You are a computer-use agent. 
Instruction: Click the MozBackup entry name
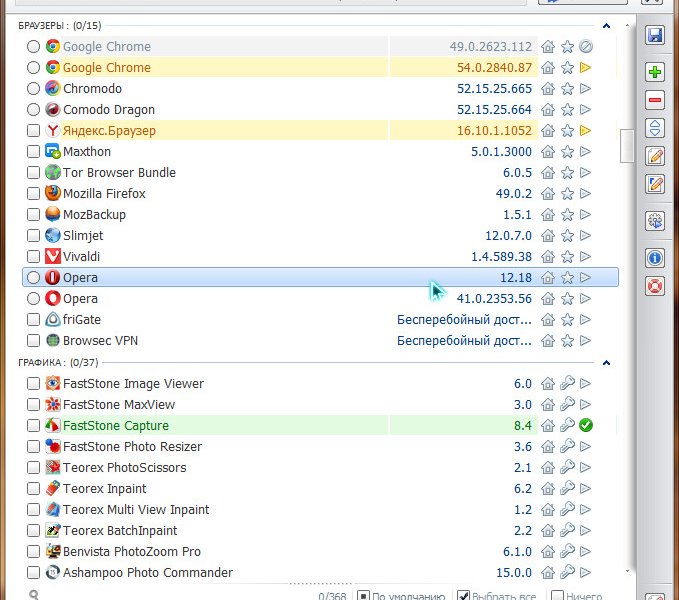[94, 215]
